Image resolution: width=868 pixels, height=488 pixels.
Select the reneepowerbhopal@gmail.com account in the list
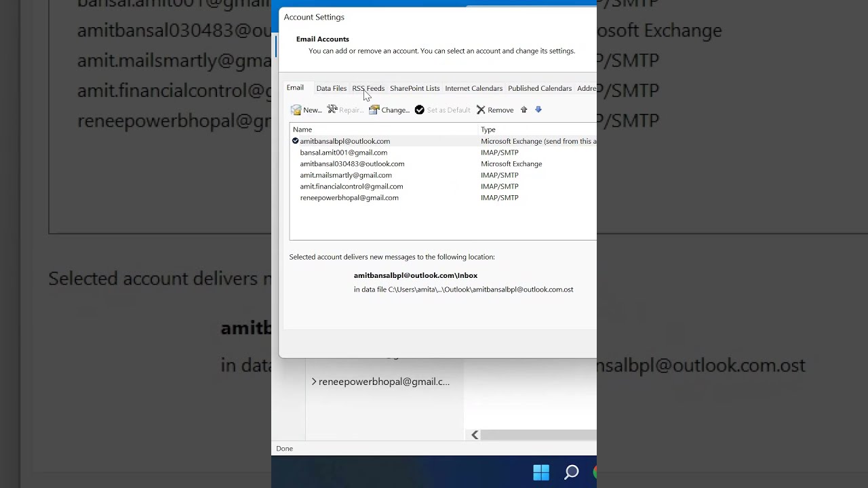pyautogui.click(x=349, y=198)
